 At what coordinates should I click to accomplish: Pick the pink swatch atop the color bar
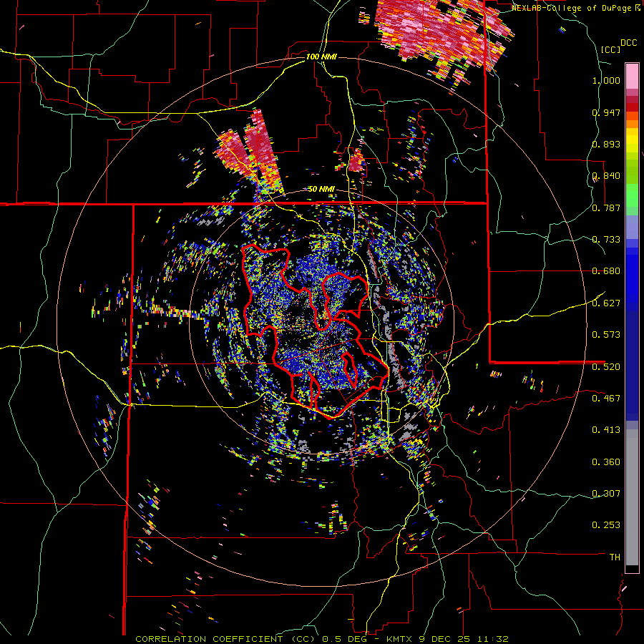(x=632, y=76)
